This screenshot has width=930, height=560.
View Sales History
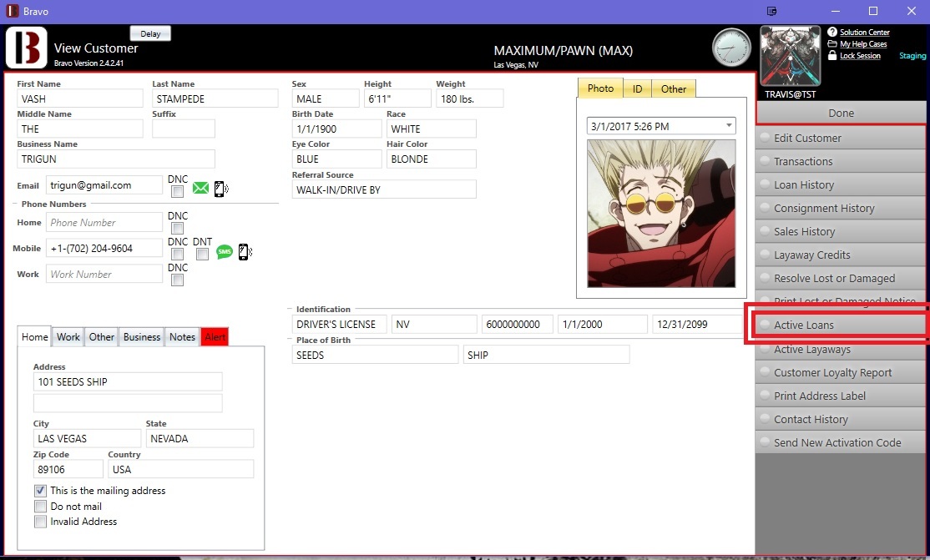pos(841,231)
